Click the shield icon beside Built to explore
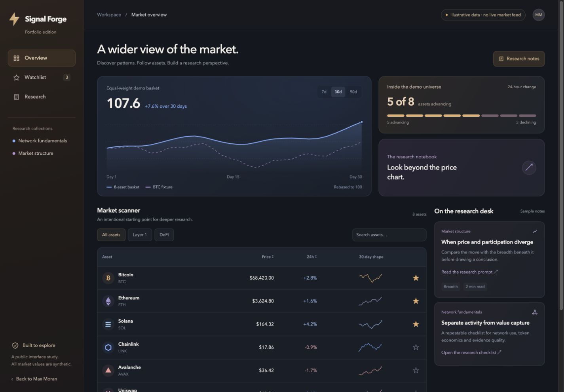Screen dimensions: 564x392 (15, 345)
